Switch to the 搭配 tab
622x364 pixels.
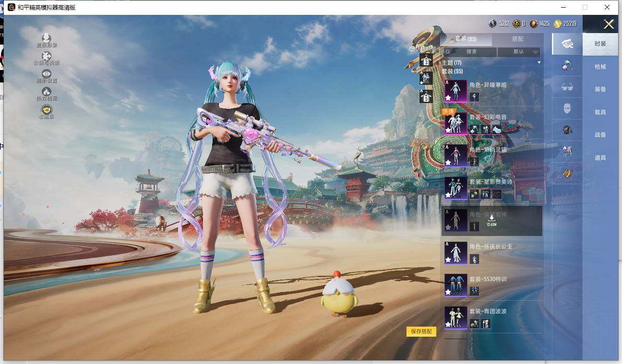(x=517, y=39)
